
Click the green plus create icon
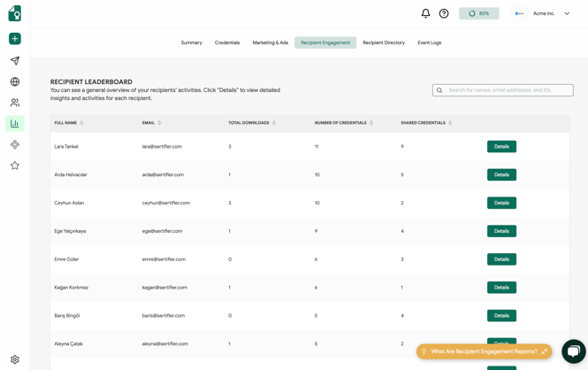(x=15, y=39)
